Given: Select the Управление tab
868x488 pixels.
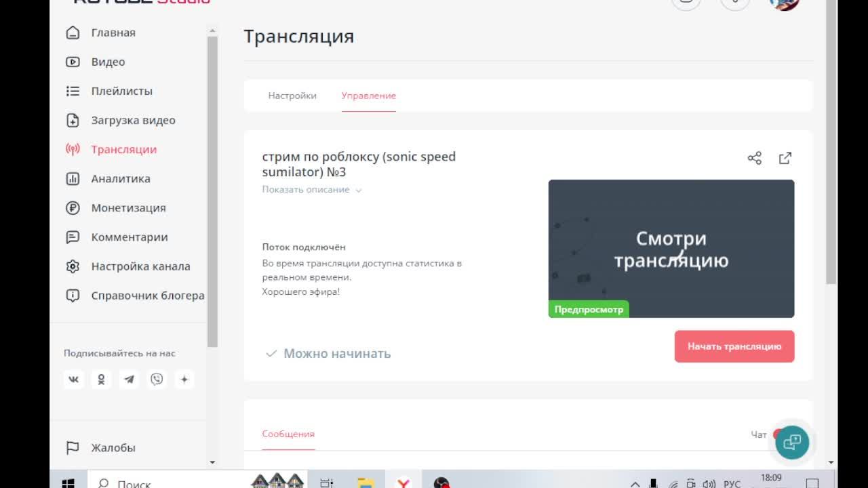Looking at the screenshot, I should tap(369, 96).
